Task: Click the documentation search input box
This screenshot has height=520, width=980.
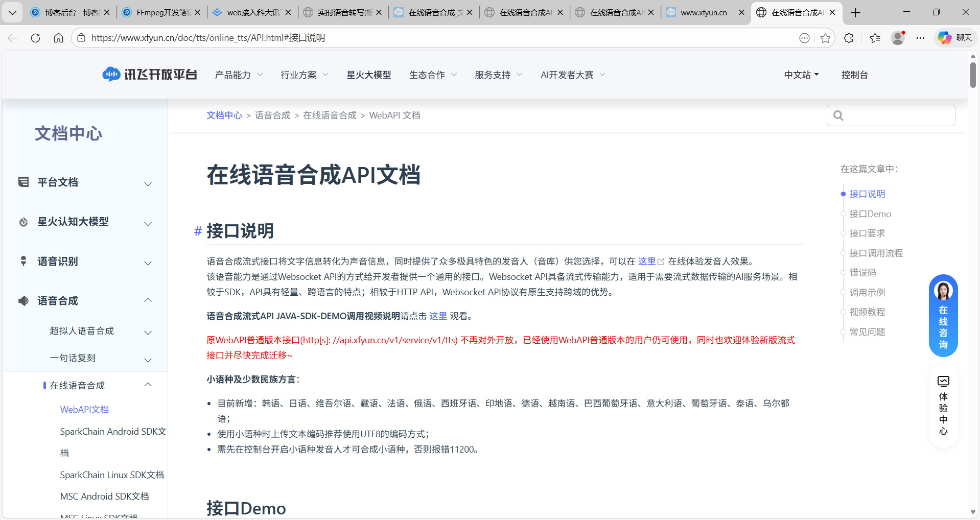Action: pos(891,115)
